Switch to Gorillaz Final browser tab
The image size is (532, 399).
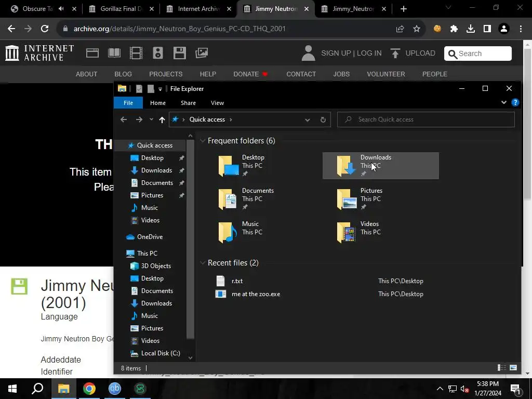tap(121, 9)
